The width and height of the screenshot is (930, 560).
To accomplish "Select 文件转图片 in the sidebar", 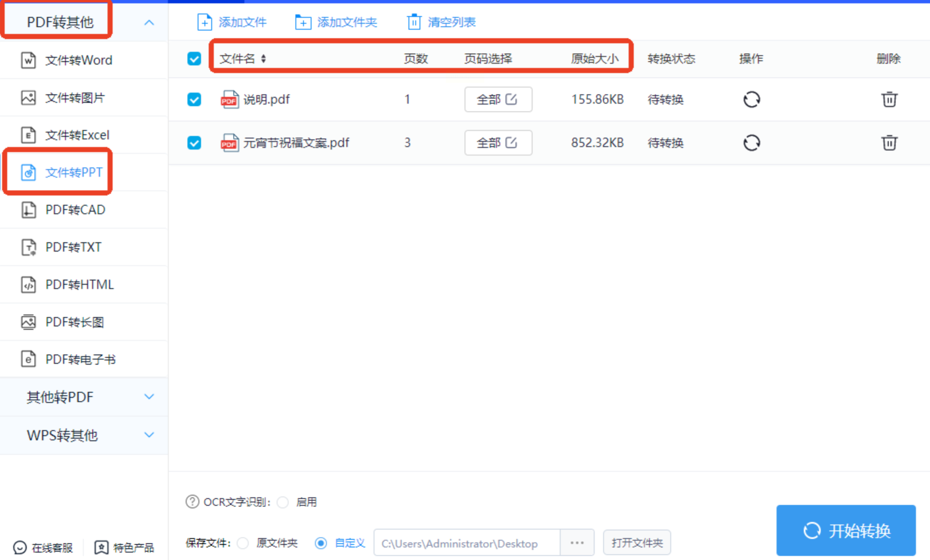I will point(84,98).
